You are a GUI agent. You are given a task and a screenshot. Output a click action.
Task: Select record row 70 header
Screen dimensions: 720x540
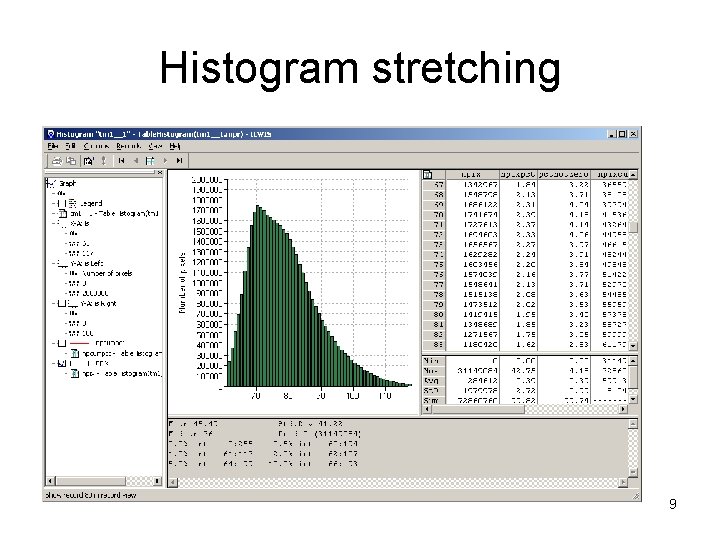tap(434, 214)
